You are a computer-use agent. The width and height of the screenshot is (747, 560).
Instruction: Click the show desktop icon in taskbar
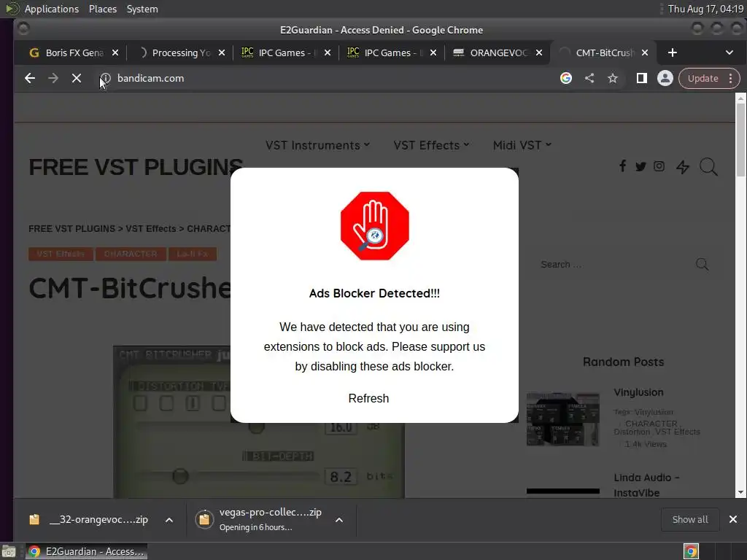[9, 552]
